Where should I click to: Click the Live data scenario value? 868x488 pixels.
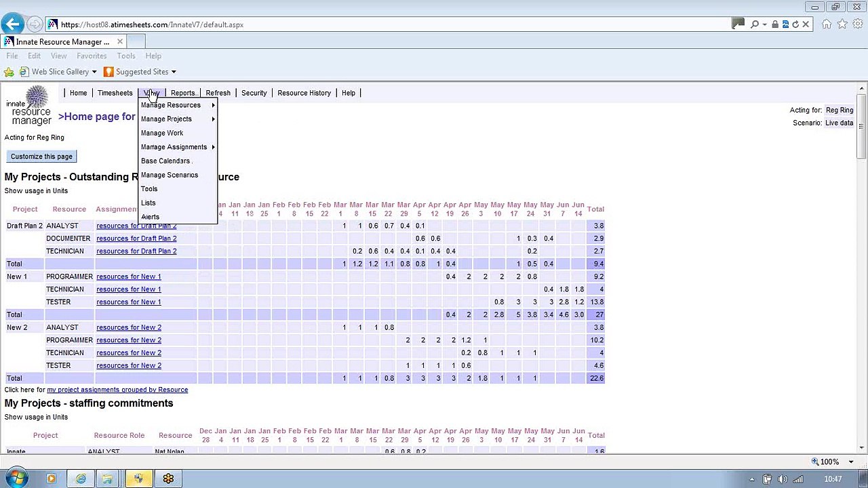839,123
